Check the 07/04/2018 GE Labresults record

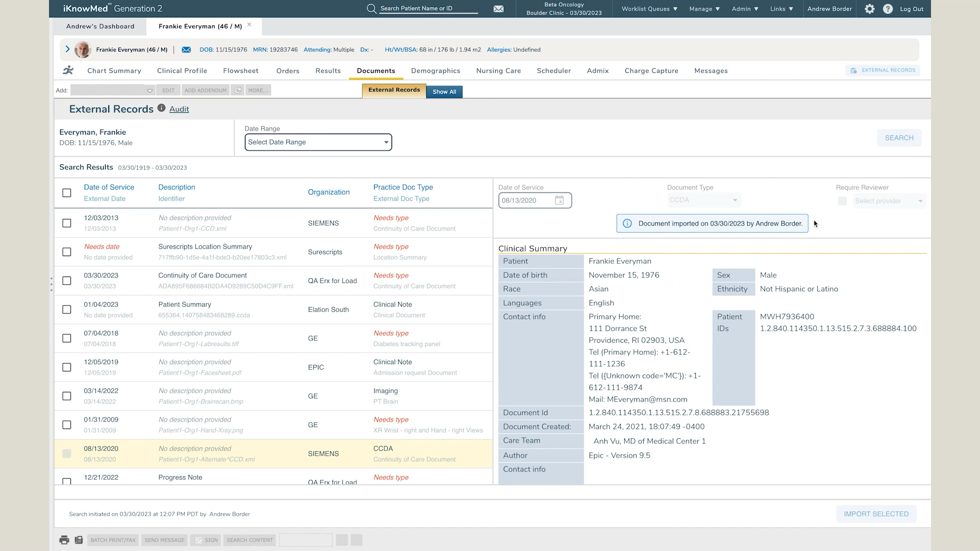(67, 338)
